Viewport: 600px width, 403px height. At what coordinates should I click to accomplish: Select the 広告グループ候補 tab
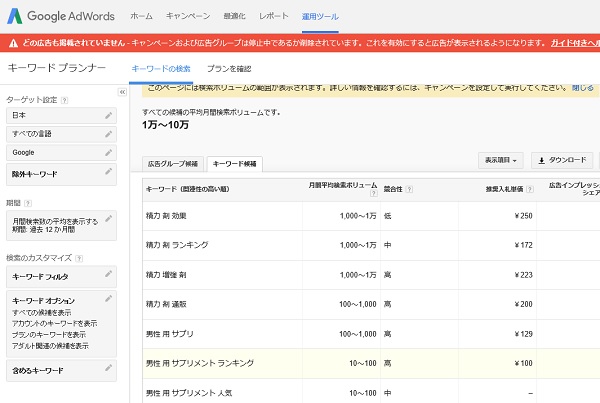173,164
